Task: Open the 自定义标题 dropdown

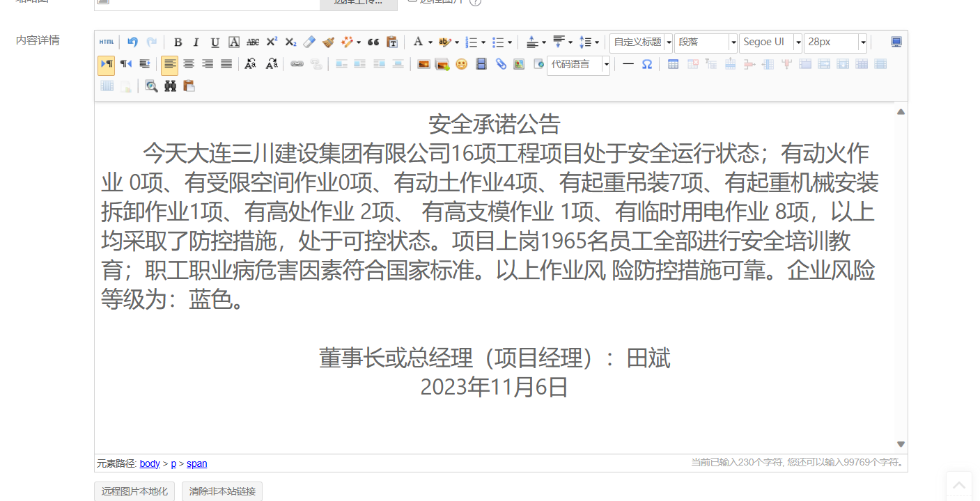Action: (641, 42)
